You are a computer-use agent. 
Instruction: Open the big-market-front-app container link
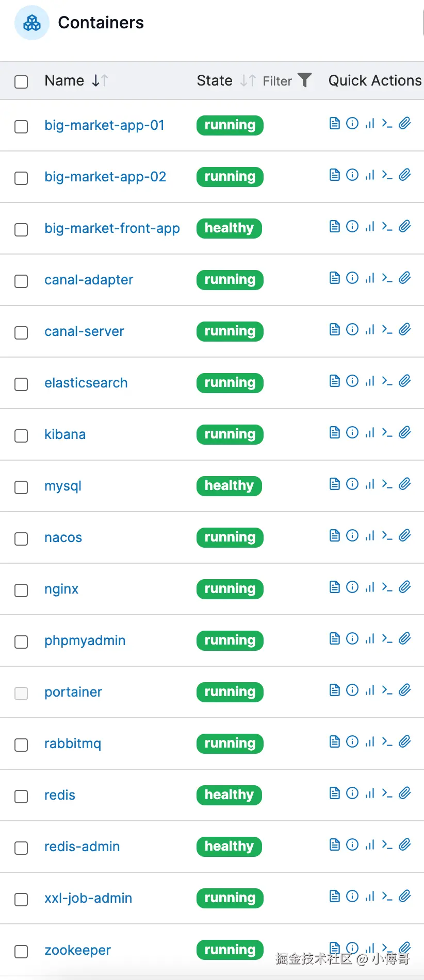point(112,228)
